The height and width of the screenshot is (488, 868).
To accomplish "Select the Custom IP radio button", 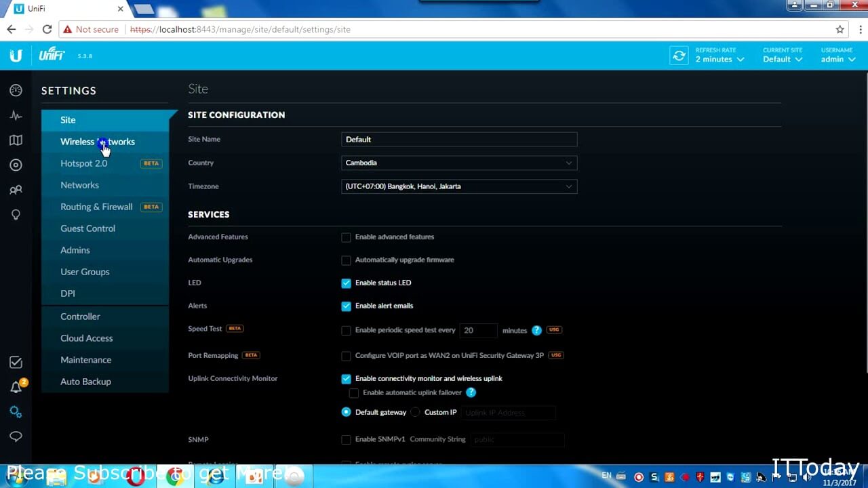I will (414, 412).
